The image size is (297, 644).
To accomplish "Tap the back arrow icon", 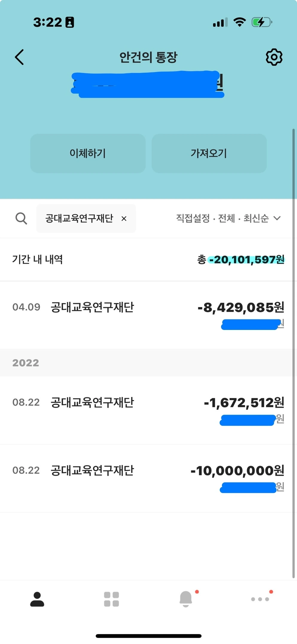I will point(19,57).
